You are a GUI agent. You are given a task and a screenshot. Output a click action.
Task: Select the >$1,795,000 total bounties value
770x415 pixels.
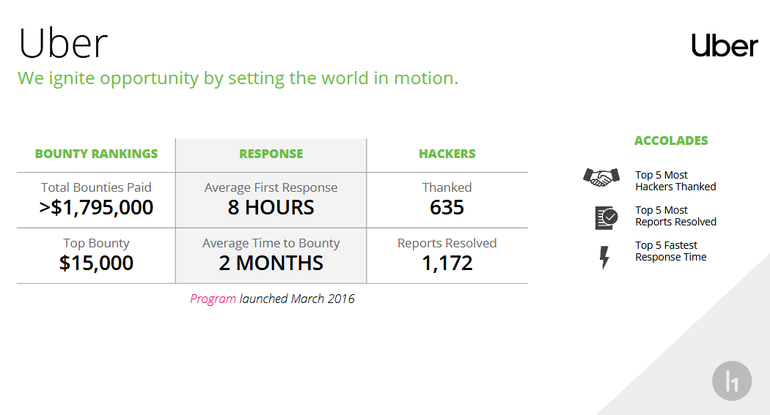coord(96,208)
